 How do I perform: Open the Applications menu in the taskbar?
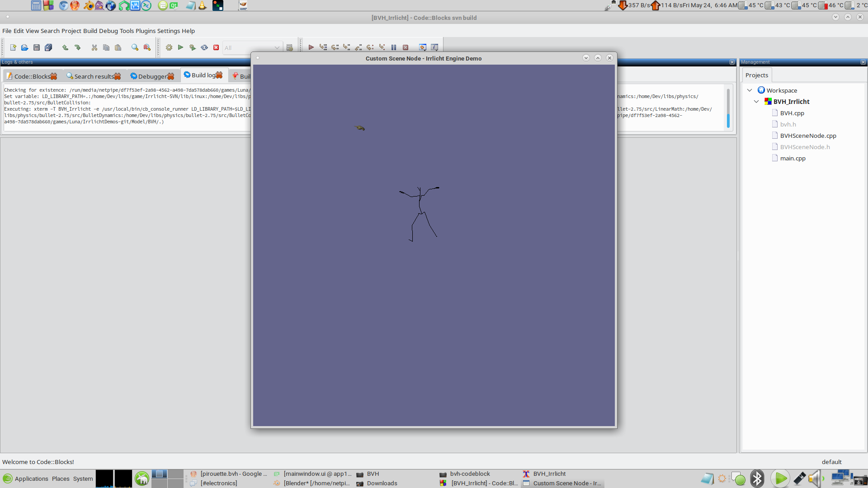[x=31, y=479]
